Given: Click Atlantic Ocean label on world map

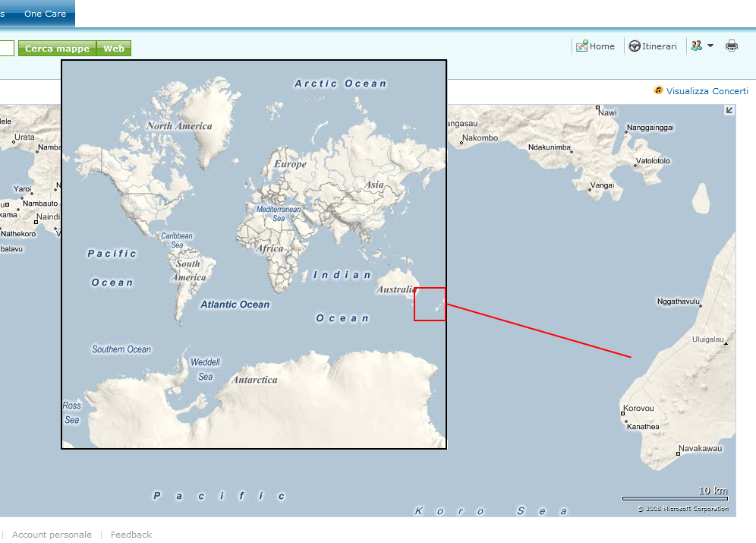Looking at the screenshot, I should point(235,305).
